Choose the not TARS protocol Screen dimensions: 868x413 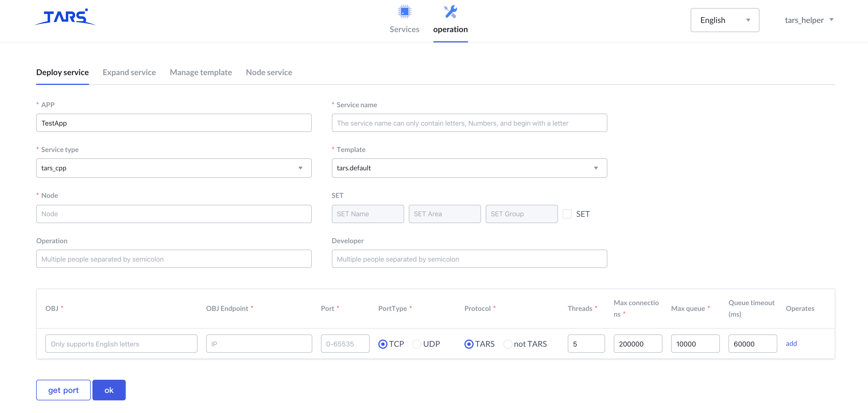(x=507, y=344)
